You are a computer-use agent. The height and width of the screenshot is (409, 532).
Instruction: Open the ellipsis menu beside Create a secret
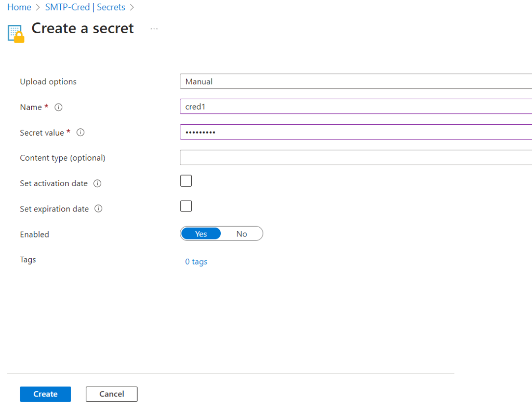[154, 29]
